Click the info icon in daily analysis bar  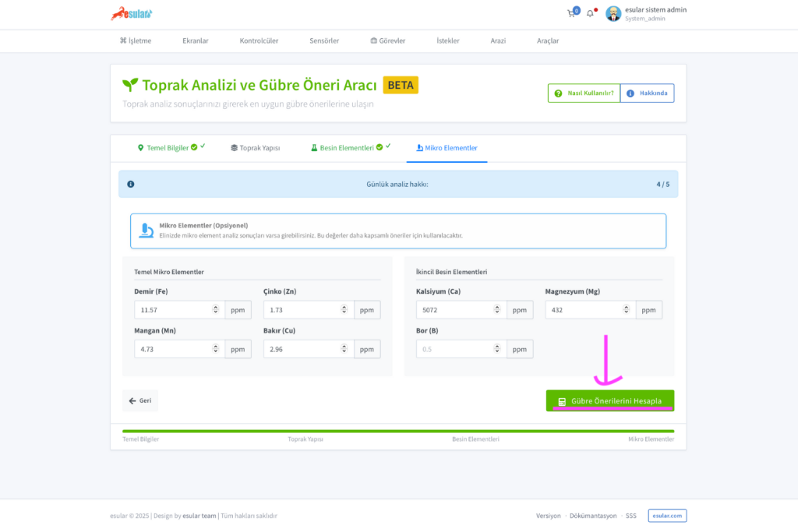(x=130, y=185)
